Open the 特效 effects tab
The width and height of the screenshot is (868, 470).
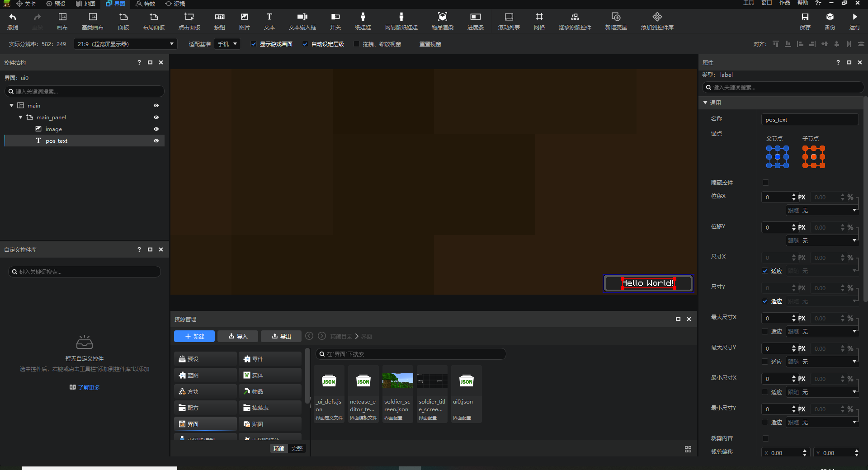[x=145, y=4]
